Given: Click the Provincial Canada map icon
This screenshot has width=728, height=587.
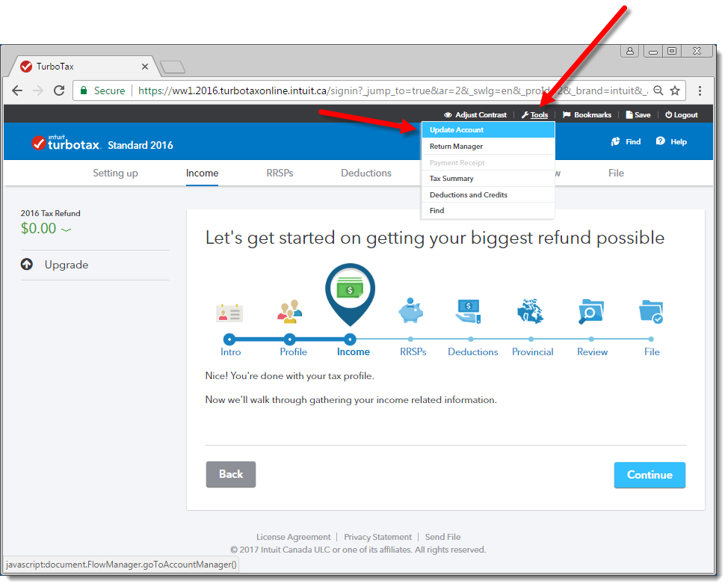Looking at the screenshot, I should 530,311.
